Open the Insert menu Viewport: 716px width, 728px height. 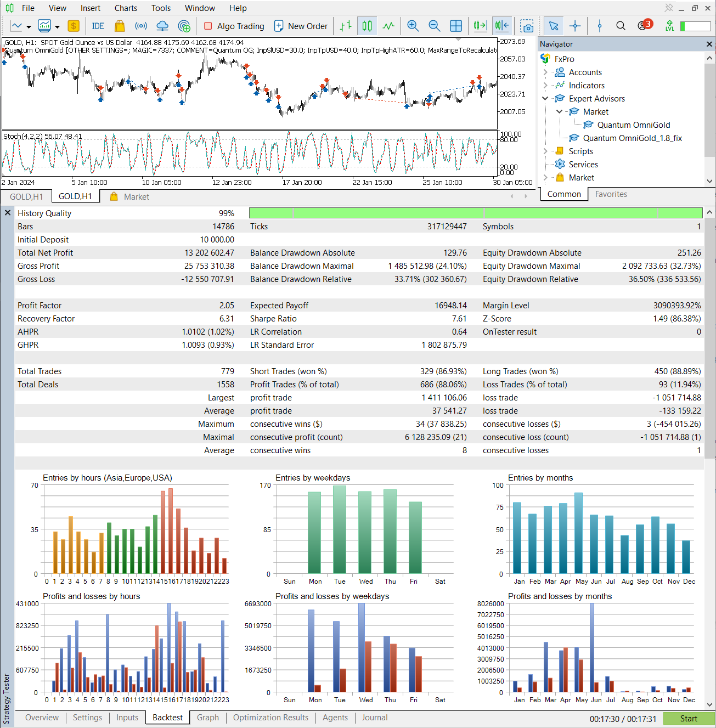91,8
